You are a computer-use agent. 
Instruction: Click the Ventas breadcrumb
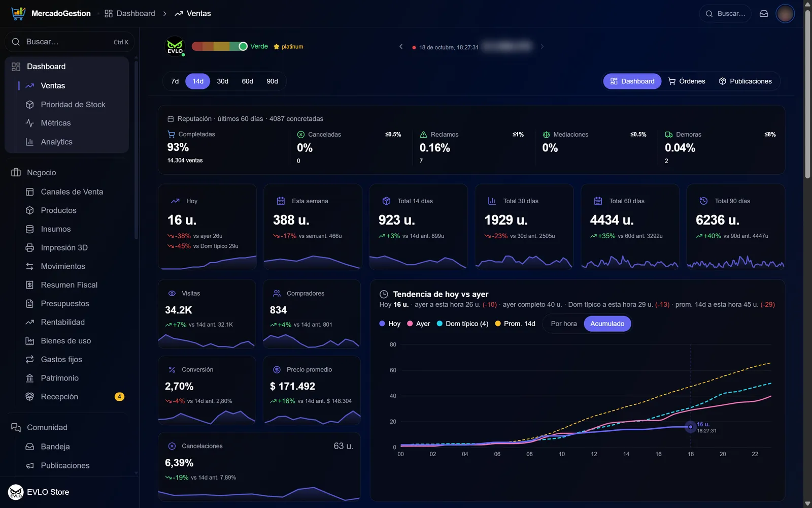(x=193, y=13)
